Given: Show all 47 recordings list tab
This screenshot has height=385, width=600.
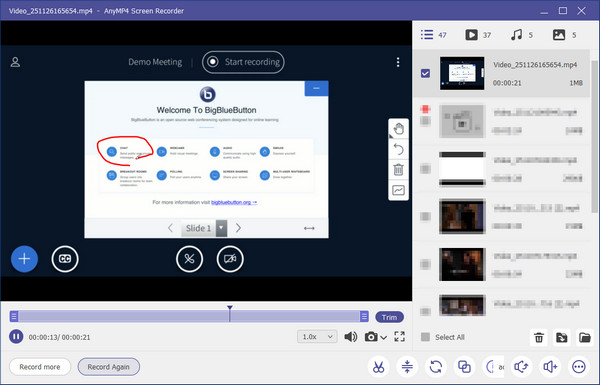Looking at the screenshot, I should click(x=433, y=35).
